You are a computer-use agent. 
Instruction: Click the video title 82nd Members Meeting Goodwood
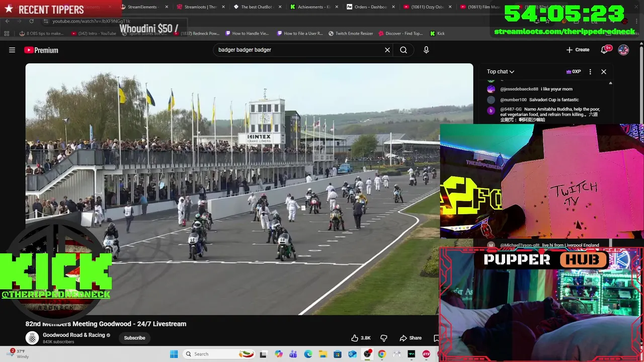tap(106, 324)
